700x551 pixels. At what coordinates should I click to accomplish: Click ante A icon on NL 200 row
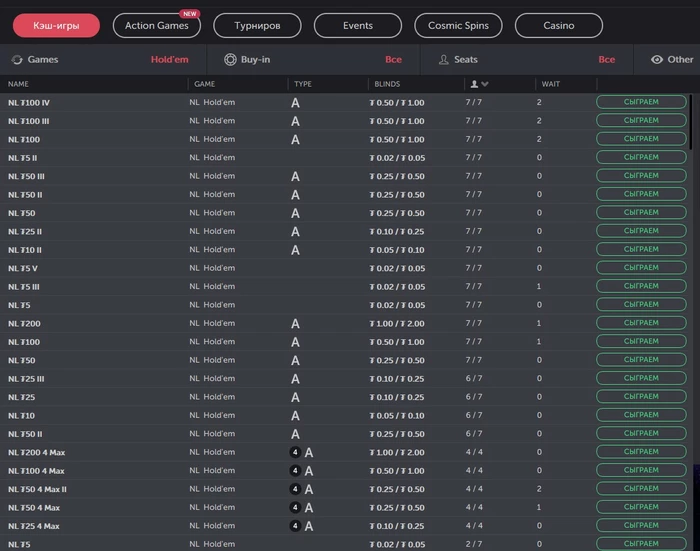[295, 324]
